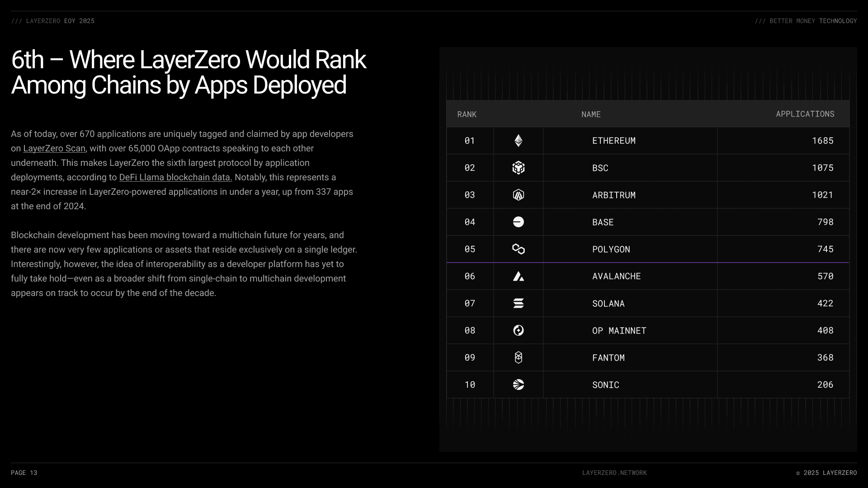
Task: Click the LAYERZERO.NETWORK footer text
Action: (614, 473)
